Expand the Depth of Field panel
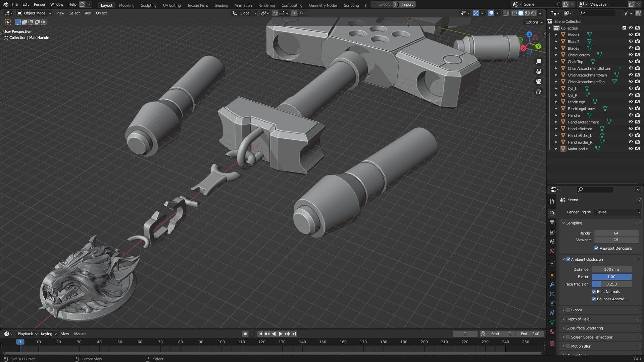The width and height of the screenshot is (644, 362). 563,319
